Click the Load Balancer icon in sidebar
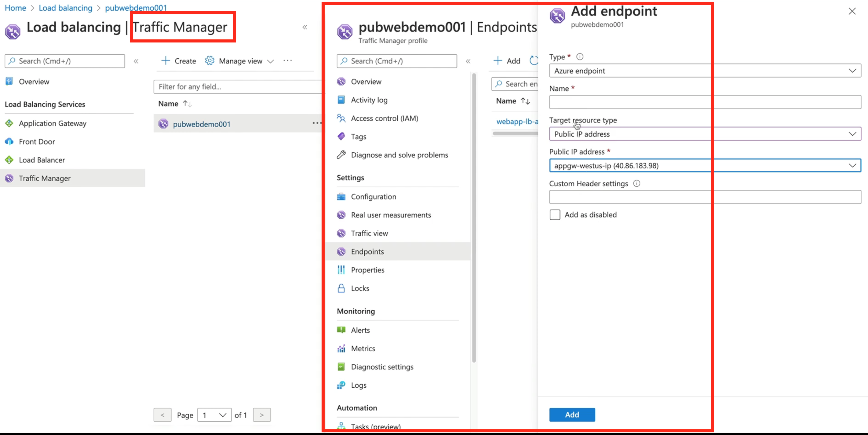The image size is (868, 435). point(9,160)
